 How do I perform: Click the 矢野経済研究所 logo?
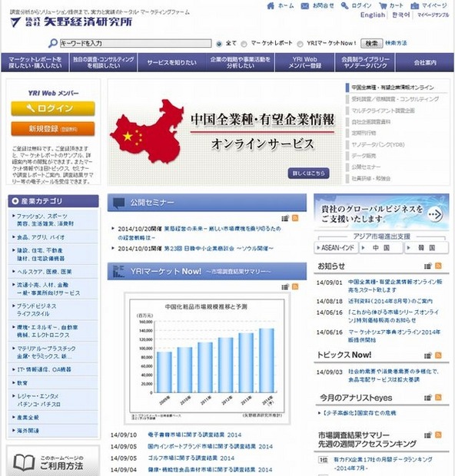(x=71, y=21)
